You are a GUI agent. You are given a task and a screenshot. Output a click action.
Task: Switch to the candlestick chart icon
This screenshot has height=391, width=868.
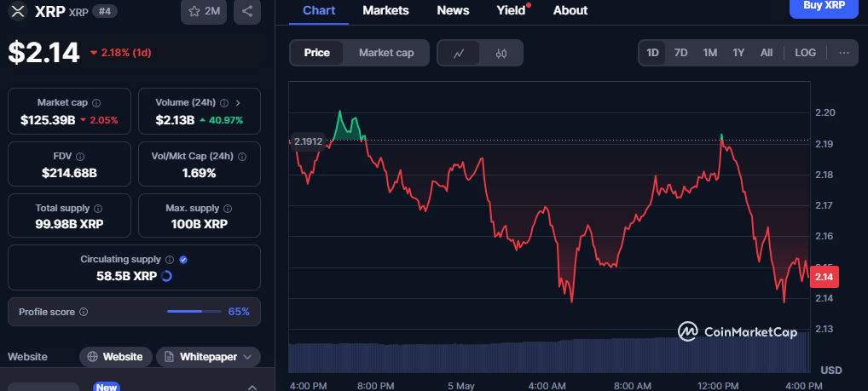[x=501, y=53]
